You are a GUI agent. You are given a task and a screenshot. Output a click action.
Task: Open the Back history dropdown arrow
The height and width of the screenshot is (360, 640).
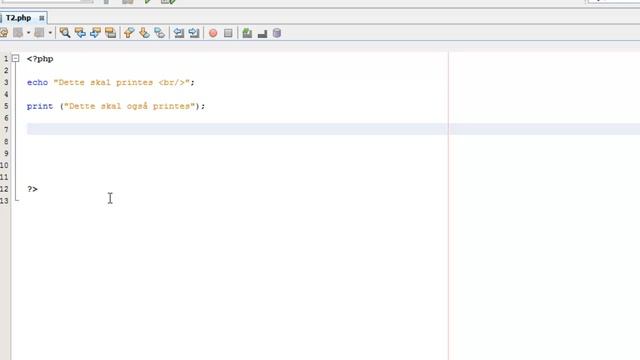28,33
